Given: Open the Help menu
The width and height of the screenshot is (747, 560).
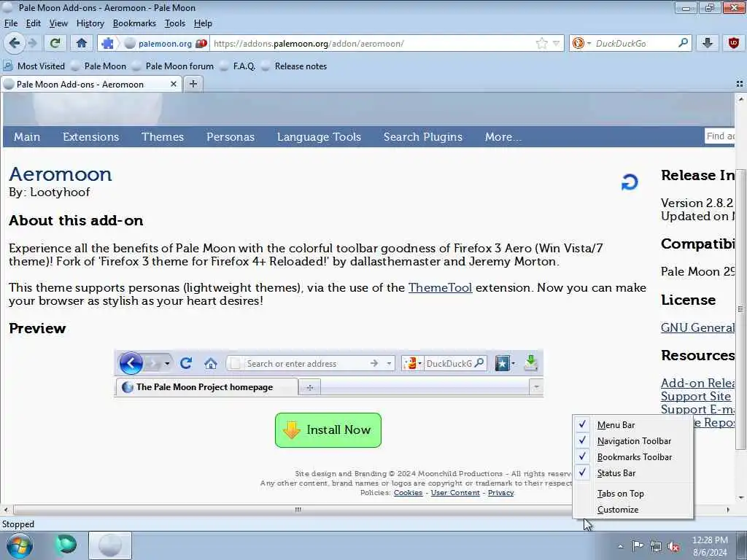Looking at the screenshot, I should [203, 23].
